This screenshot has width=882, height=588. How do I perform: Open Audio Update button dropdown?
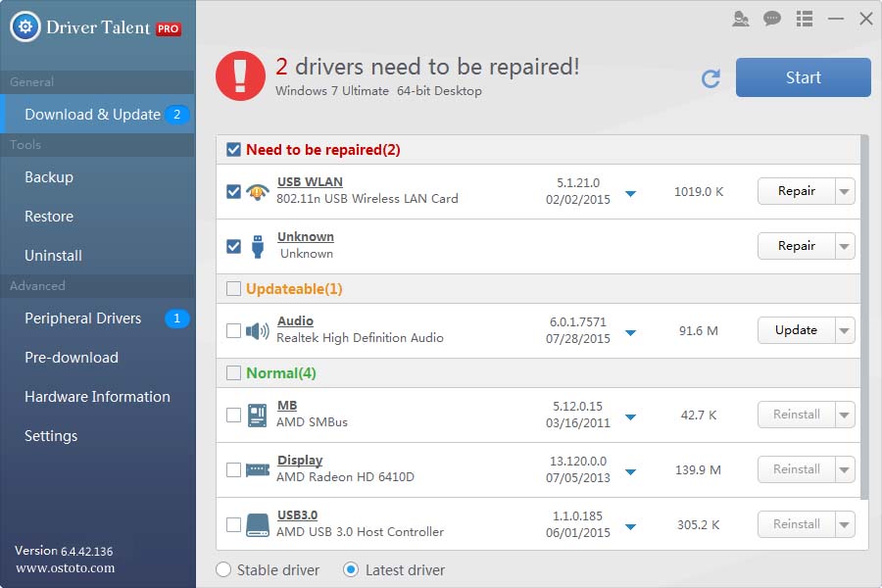point(845,330)
